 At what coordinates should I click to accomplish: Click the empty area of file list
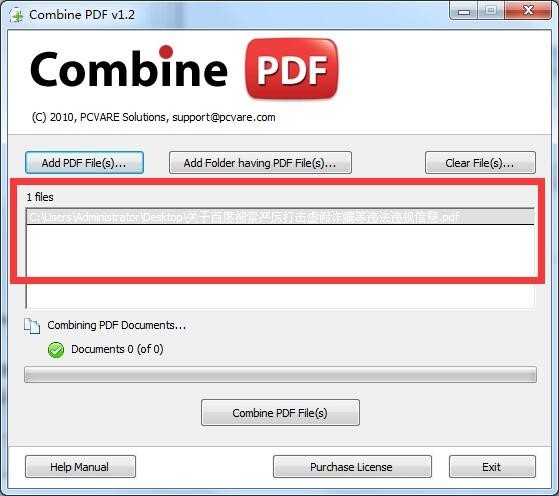tap(280, 266)
